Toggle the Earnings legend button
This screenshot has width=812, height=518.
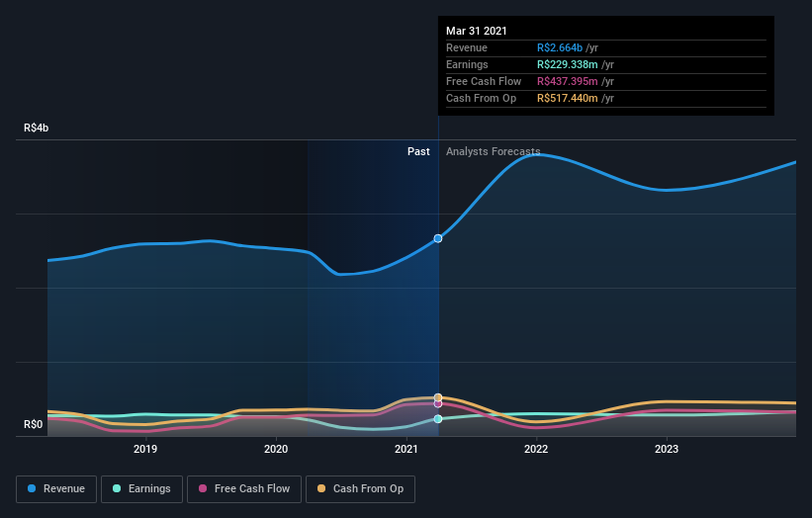point(141,489)
